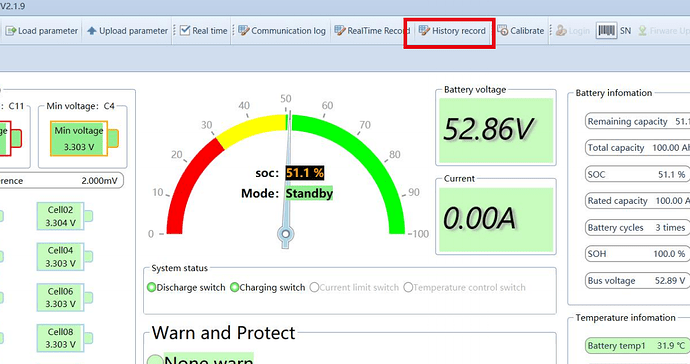
Task: Click the Temperature infomation group title
Action: [625, 318]
